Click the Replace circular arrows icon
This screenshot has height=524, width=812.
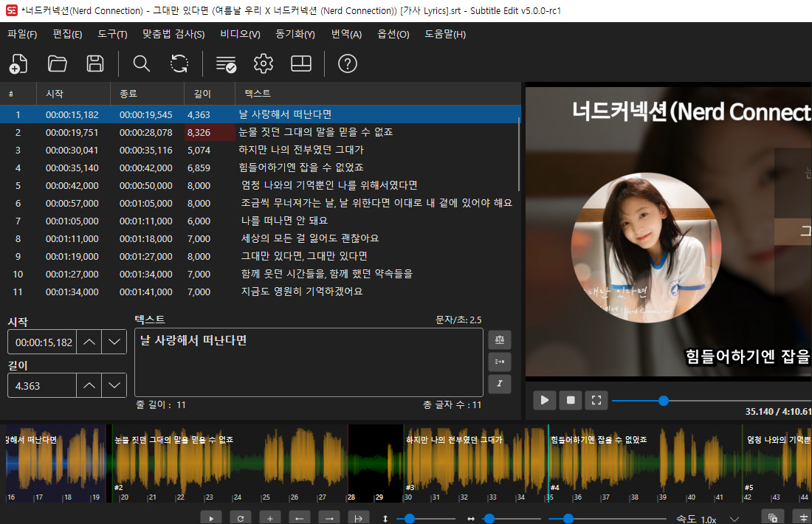179,63
